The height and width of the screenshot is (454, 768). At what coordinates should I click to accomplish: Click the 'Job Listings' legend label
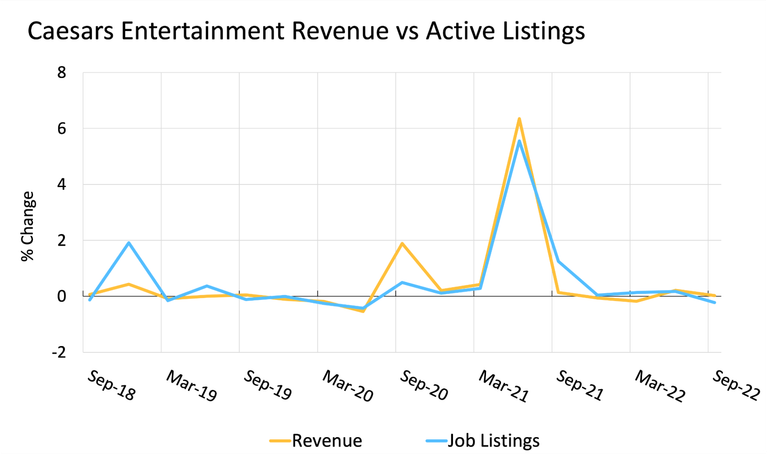(493, 441)
